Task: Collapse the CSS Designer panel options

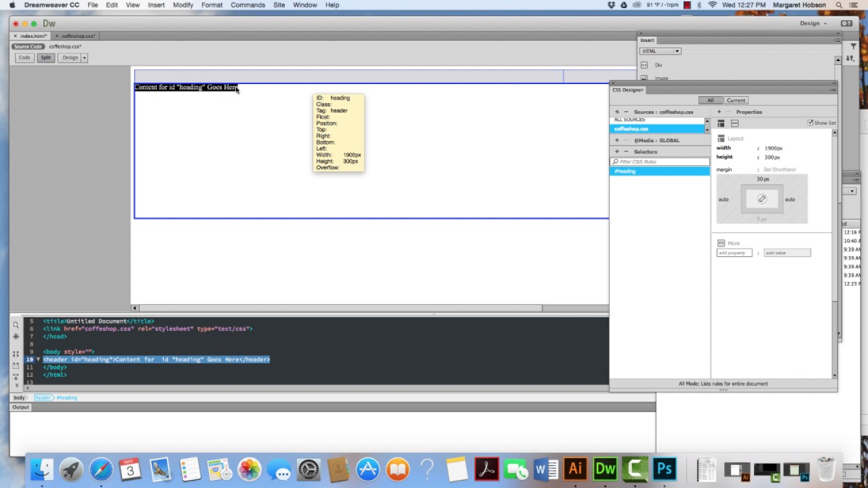Action: pos(833,89)
